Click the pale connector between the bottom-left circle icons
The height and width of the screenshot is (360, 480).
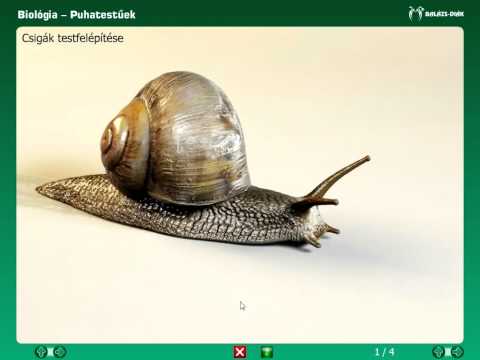click(x=50, y=351)
